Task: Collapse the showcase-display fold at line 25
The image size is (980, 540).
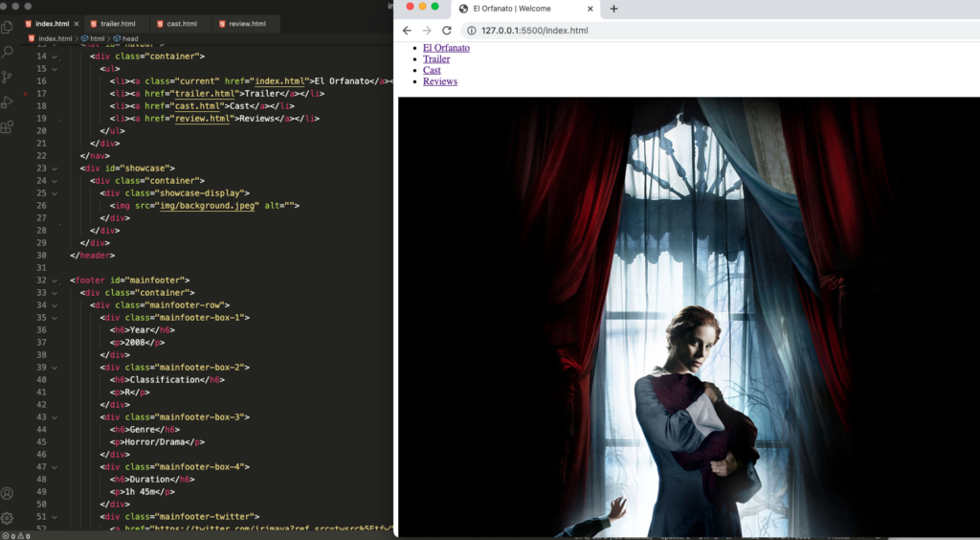Action: tap(55, 193)
